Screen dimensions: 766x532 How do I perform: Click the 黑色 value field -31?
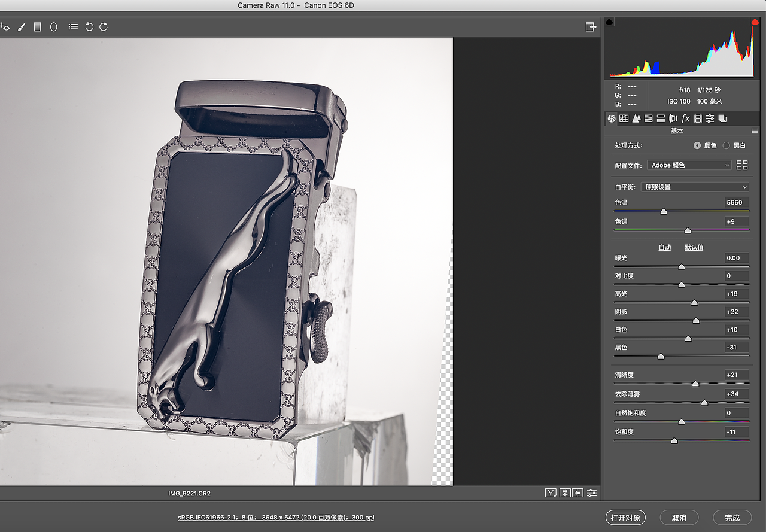(x=736, y=348)
